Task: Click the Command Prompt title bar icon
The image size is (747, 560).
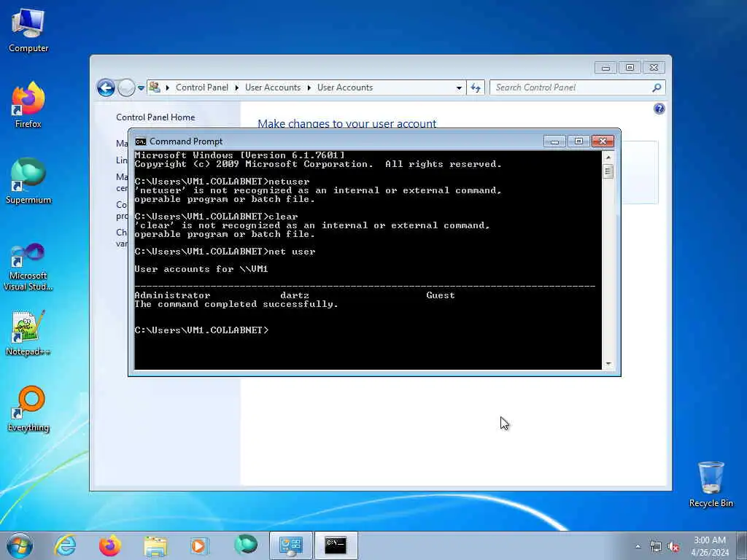Action: (141, 141)
